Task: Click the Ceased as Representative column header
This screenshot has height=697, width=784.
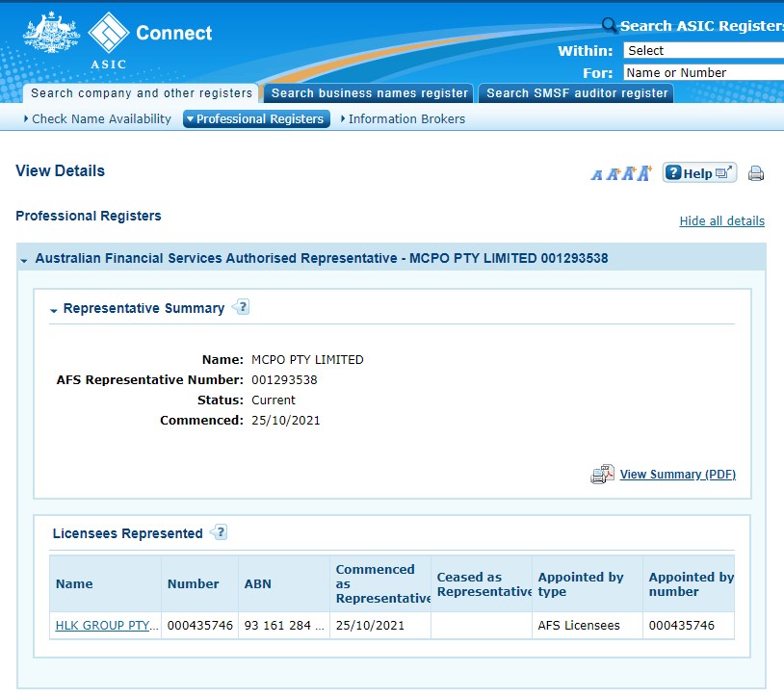Action: coord(482,583)
